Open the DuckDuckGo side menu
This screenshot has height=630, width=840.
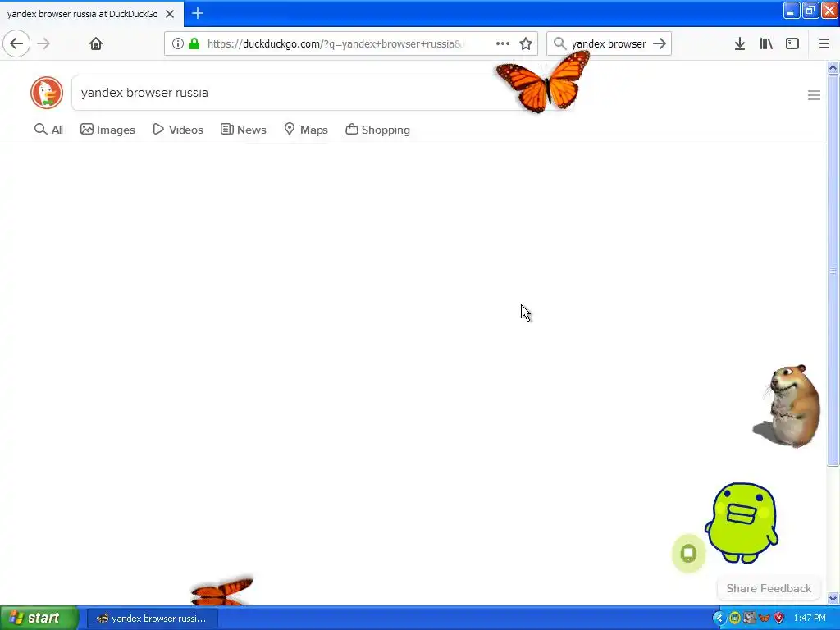point(814,95)
